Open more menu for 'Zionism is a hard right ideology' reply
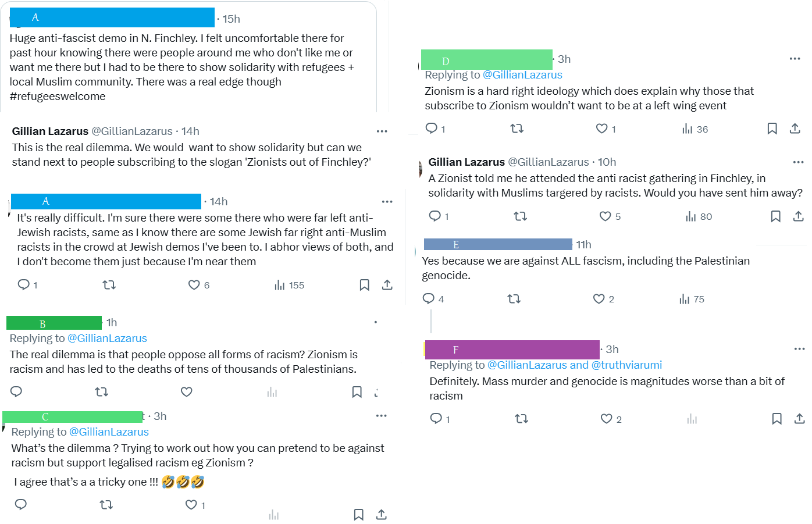Viewport: 812px width, 524px height. pyautogui.click(x=795, y=59)
